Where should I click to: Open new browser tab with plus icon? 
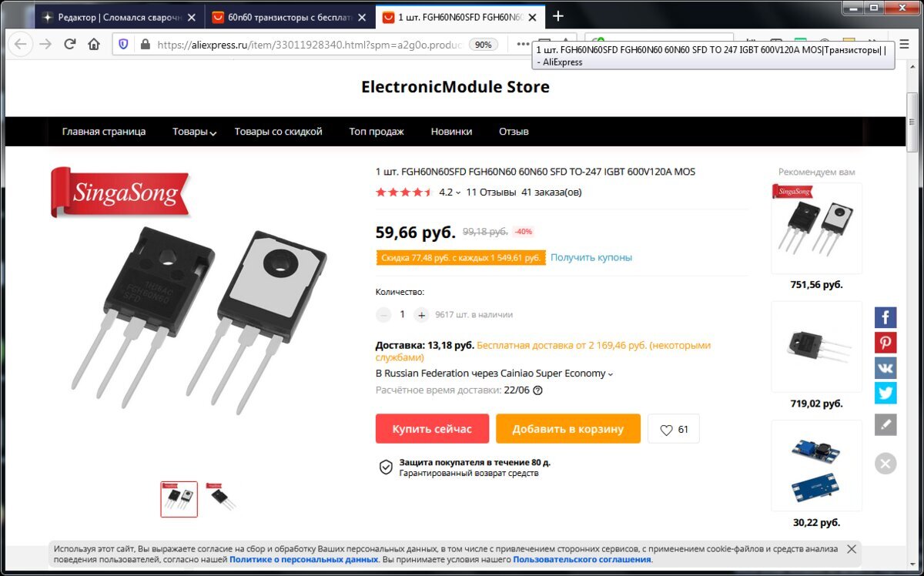coord(558,16)
